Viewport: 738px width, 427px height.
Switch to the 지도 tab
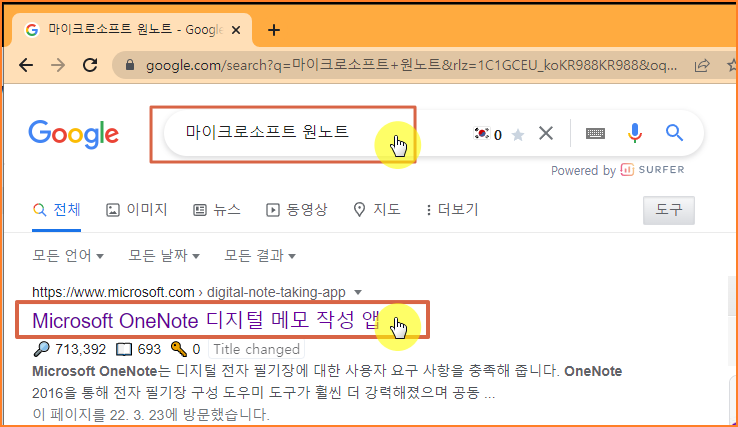point(377,209)
